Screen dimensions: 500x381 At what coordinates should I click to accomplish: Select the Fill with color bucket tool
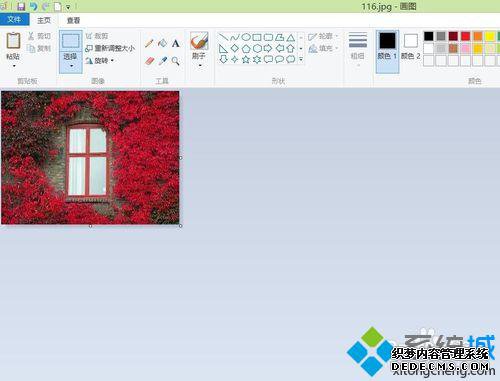point(162,43)
